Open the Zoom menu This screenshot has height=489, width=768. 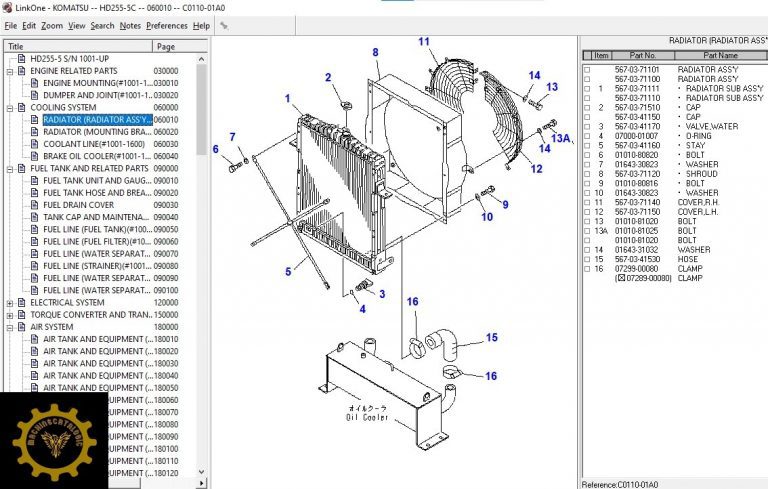52,26
